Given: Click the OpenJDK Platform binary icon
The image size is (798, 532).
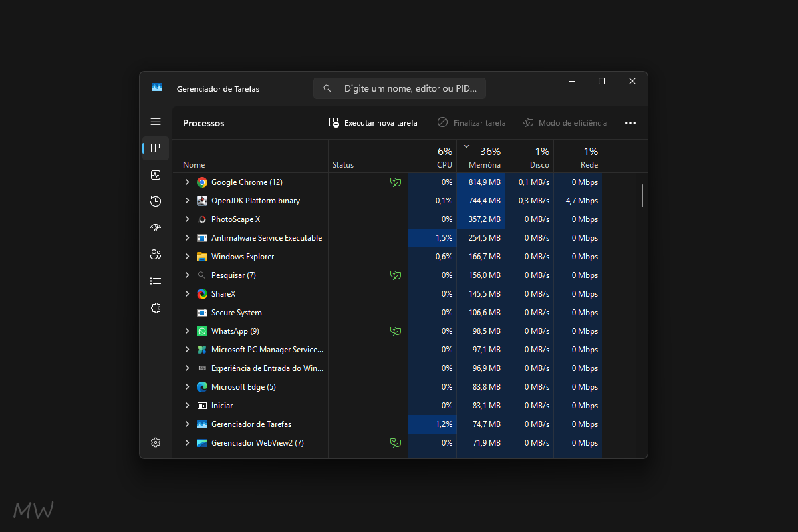Looking at the screenshot, I should [202, 201].
